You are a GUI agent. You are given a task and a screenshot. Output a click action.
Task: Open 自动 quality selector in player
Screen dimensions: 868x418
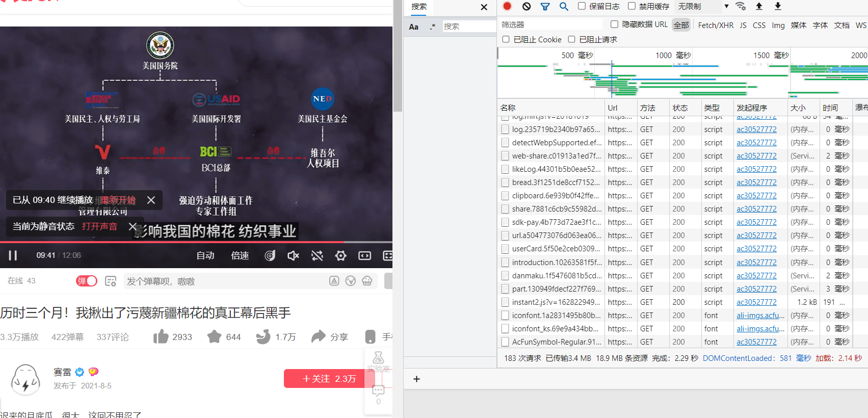click(x=205, y=255)
